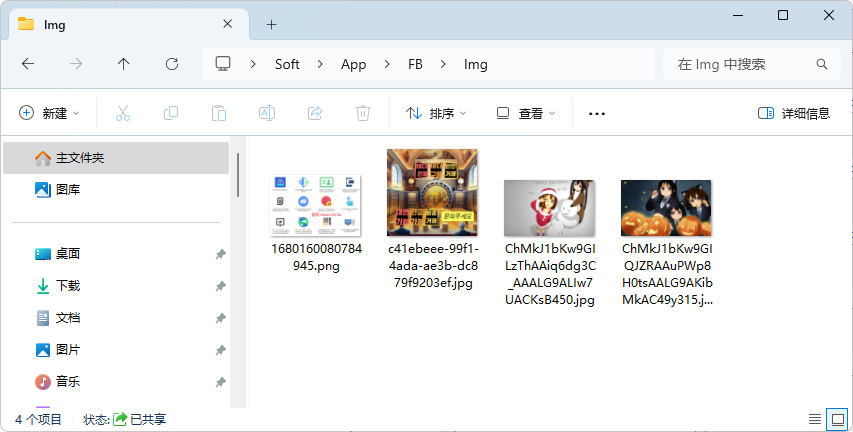The image size is (853, 432).
Task: Switch to details list view icon
Action: [814, 419]
